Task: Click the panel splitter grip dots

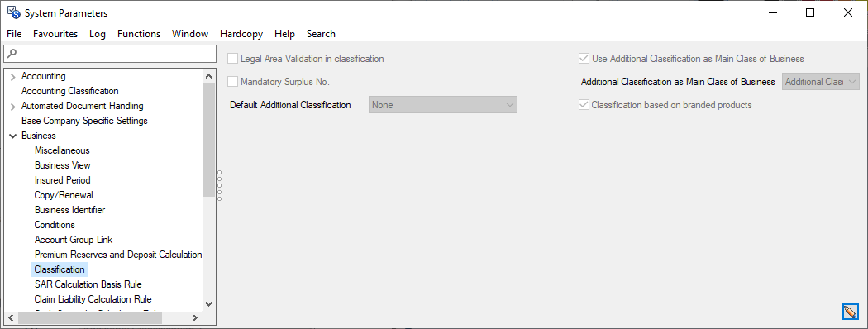Action: (220, 185)
